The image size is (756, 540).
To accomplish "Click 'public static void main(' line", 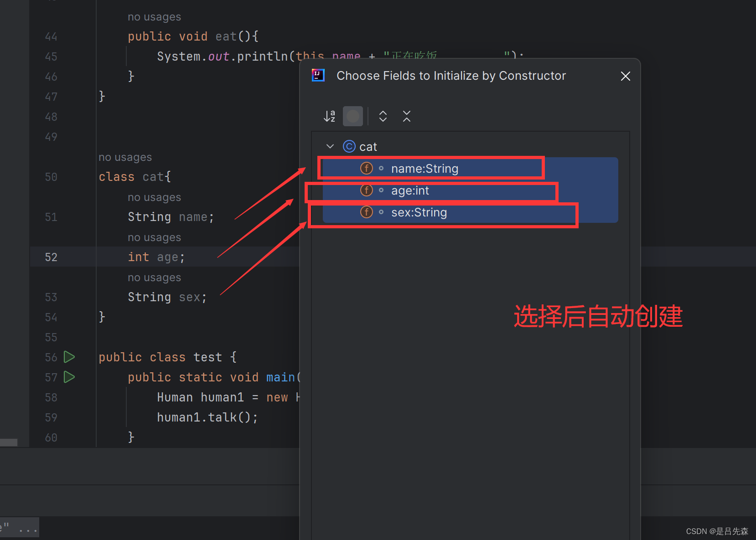I will pyautogui.click(x=214, y=377).
